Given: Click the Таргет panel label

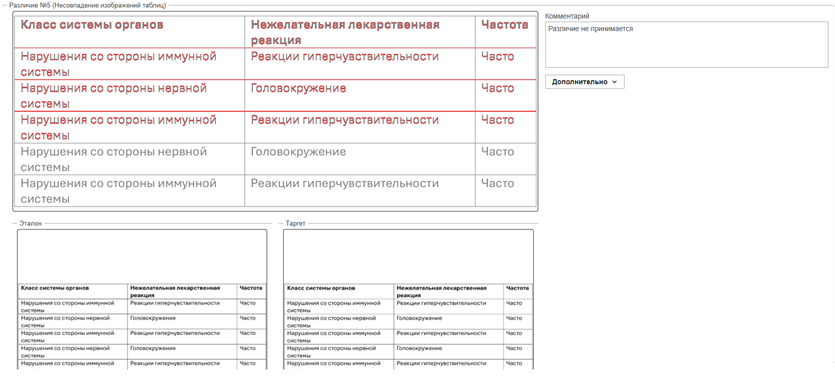Looking at the screenshot, I should pyautogui.click(x=296, y=223).
